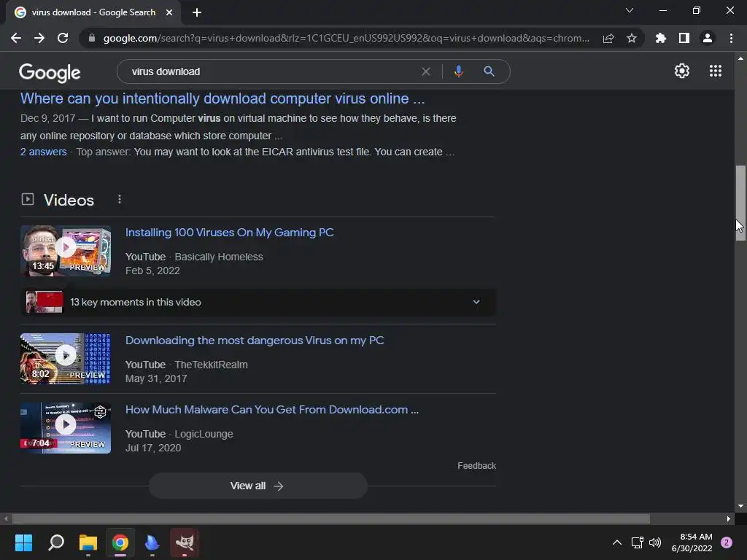Screen dimensions: 747x560
Task: Click vertical scrollbar down arrow
Action: click(x=740, y=506)
